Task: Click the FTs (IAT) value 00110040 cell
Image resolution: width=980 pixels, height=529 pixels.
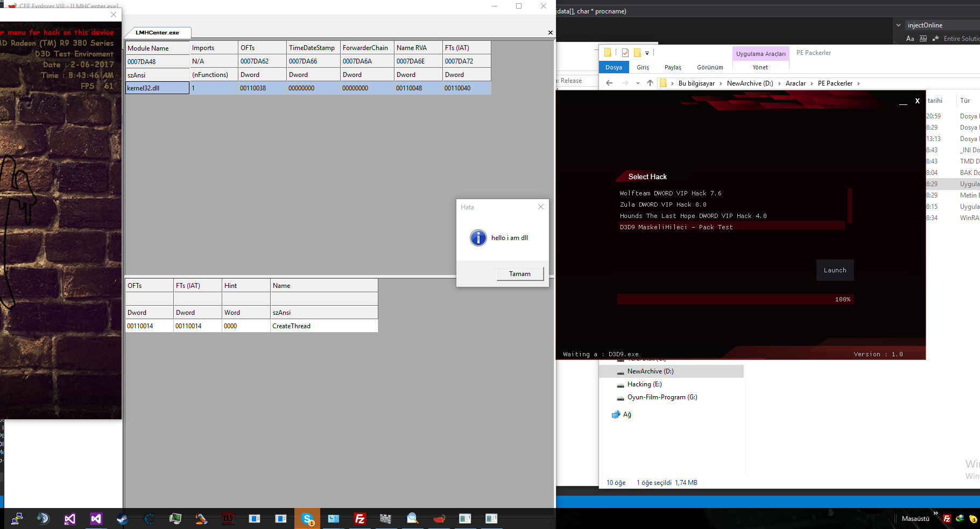Action: (467, 88)
